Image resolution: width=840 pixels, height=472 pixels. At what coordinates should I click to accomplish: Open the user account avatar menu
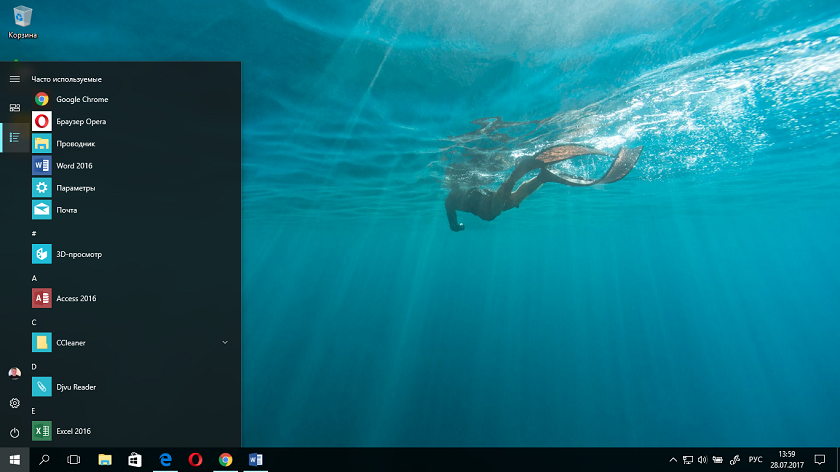(x=14, y=373)
